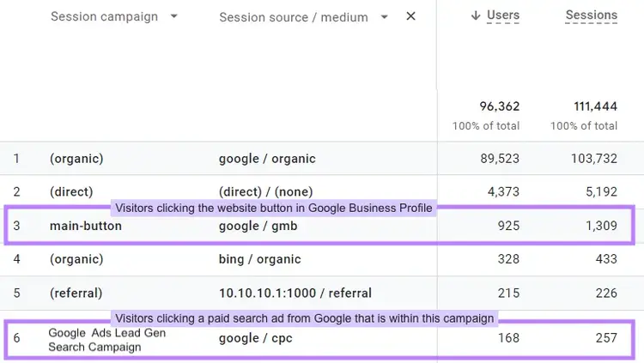The height and width of the screenshot is (363, 644).
Task: Open the Session campaign dimension dropdown
Action: click(113, 17)
